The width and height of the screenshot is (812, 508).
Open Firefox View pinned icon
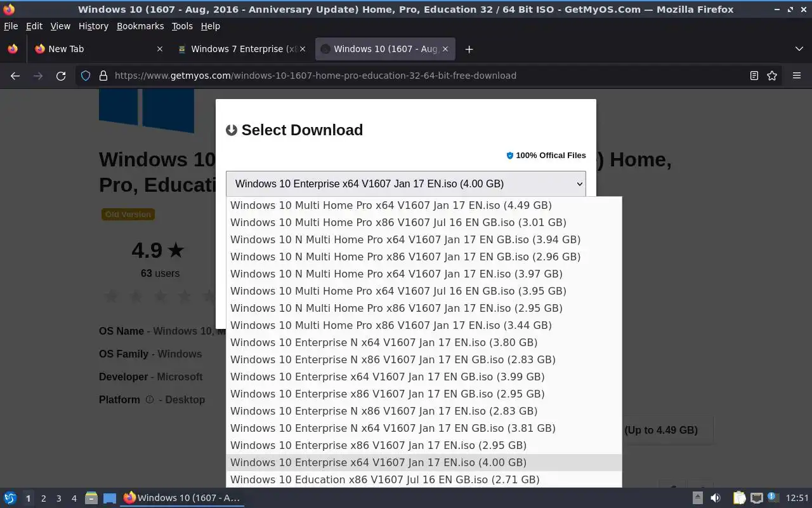pyautogui.click(x=13, y=49)
